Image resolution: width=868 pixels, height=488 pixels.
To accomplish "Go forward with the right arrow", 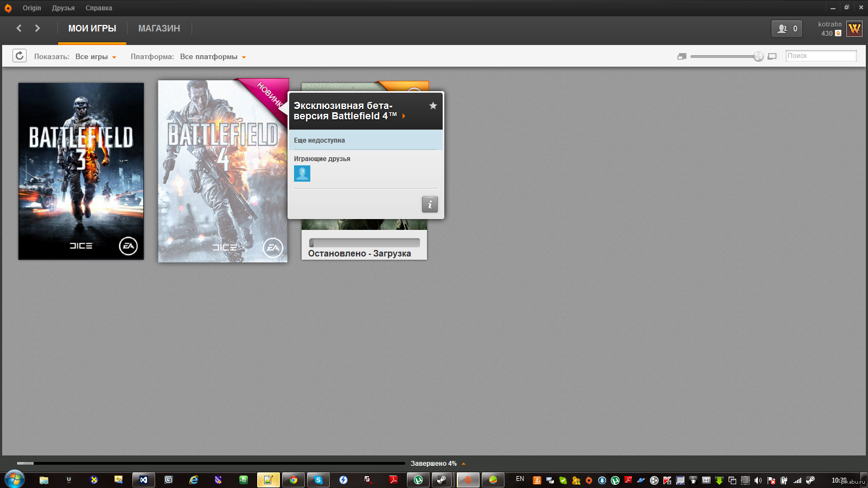I will tap(37, 28).
